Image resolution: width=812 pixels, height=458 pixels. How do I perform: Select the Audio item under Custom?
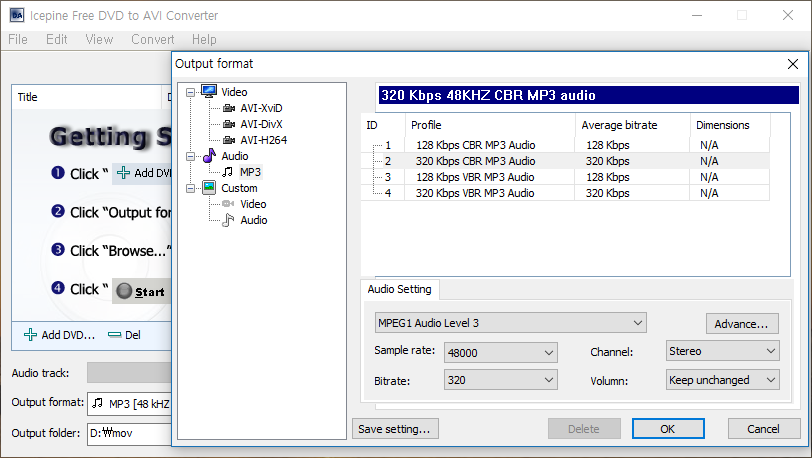coord(254,220)
